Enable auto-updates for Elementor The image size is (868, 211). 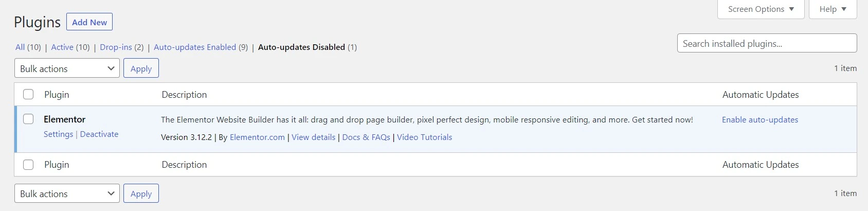point(759,120)
